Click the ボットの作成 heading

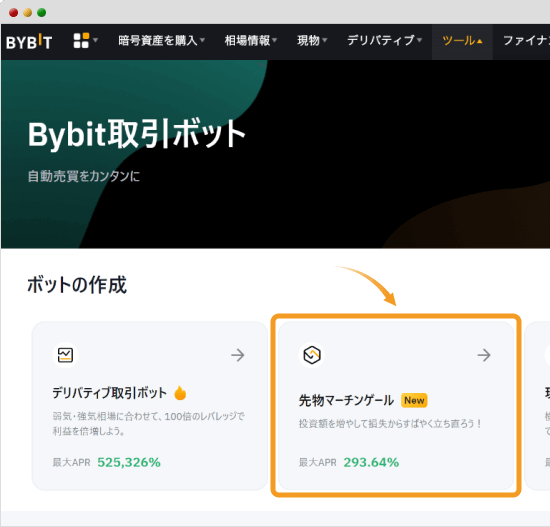pyautogui.click(x=77, y=285)
